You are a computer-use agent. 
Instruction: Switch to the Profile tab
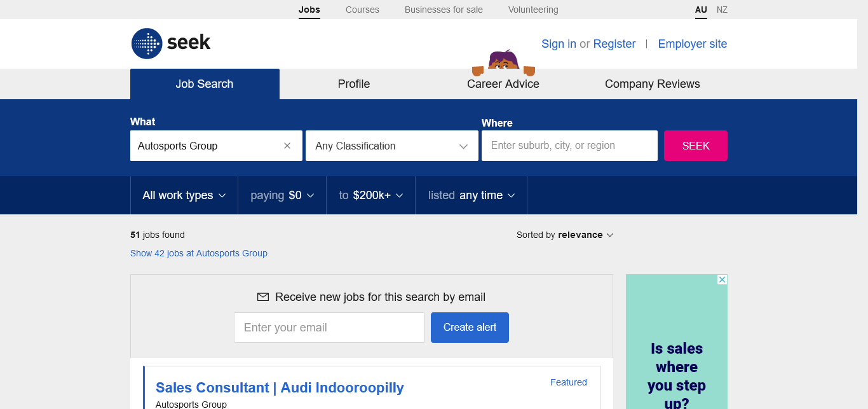click(x=354, y=84)
